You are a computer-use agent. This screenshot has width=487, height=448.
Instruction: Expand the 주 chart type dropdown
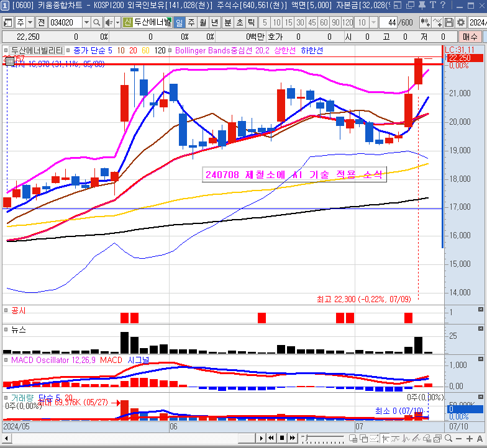(29, 22)
